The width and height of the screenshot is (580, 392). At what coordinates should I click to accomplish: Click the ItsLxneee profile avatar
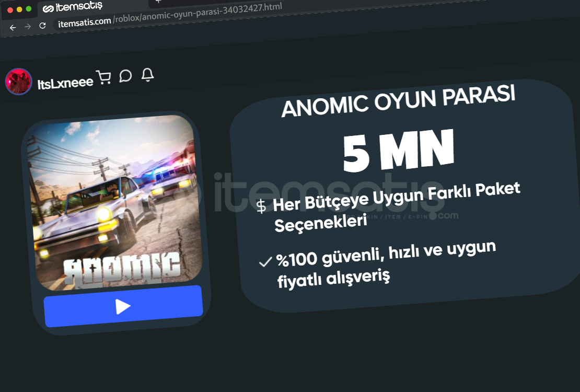18,82
